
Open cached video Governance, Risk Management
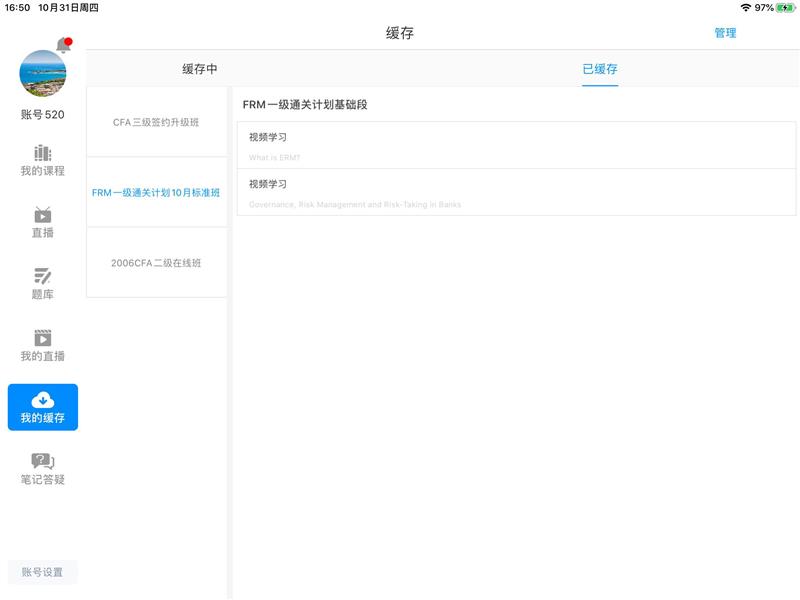(x=516, y=192)
